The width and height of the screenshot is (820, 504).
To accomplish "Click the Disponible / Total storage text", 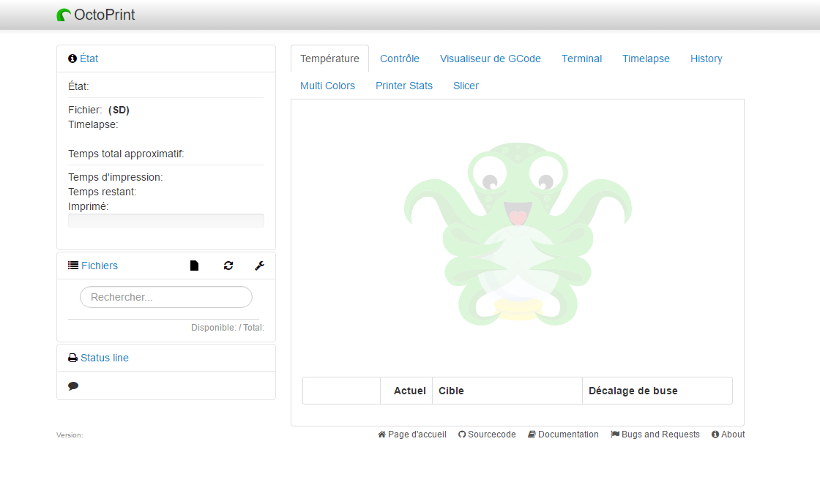I will [x=228, y=328].
